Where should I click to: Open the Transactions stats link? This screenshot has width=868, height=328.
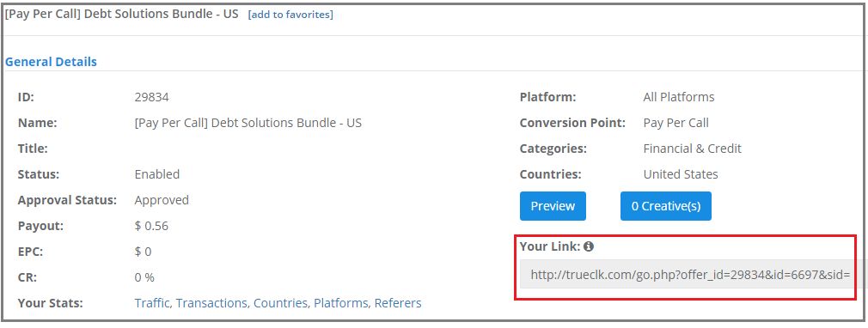click(x=212, y=303)
